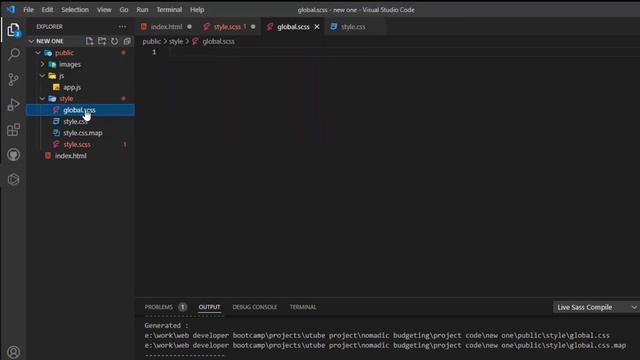The image size is (640, 360).
Task: Switch to the global.scss editor tab
Action: click(x=293, y=27)
